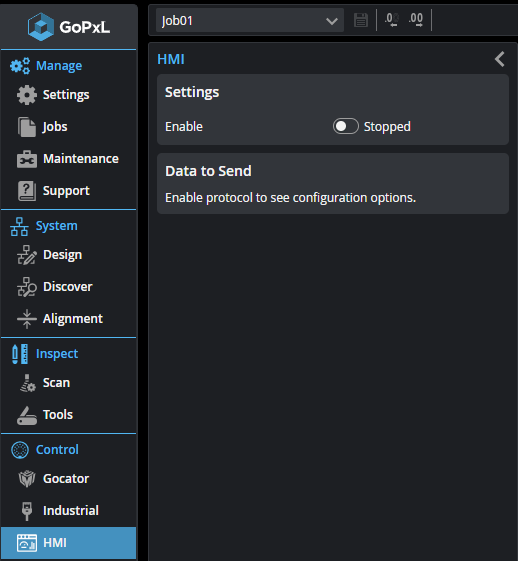The height and width of the screenshot is (561, 518).
Task: Click the Gocator control icon
Action: click(x=27, y=478)
